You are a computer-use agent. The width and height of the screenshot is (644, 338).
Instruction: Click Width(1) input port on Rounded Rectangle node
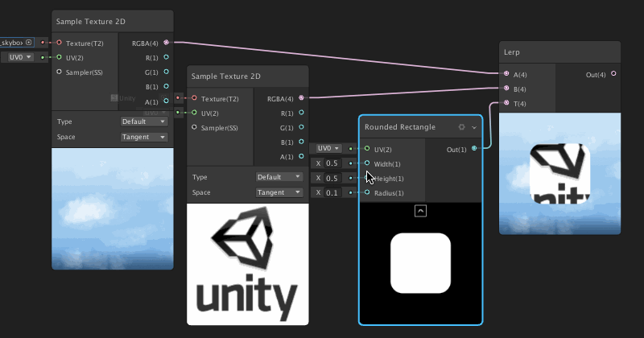point(367,163)
